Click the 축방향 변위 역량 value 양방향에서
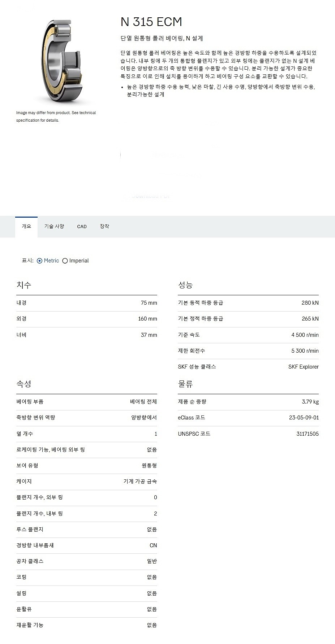This screenshot has height=644, width=335. [144, 418]
